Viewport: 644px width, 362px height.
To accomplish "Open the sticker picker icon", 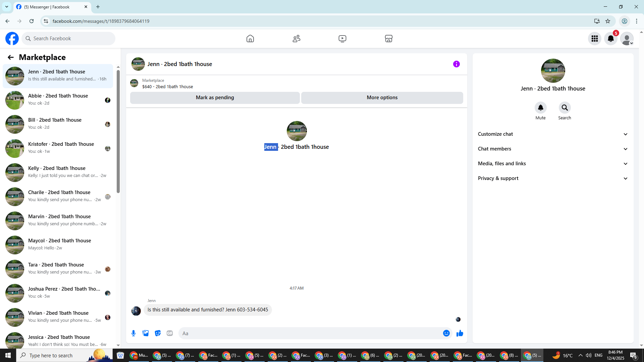I will pos(158,333).
